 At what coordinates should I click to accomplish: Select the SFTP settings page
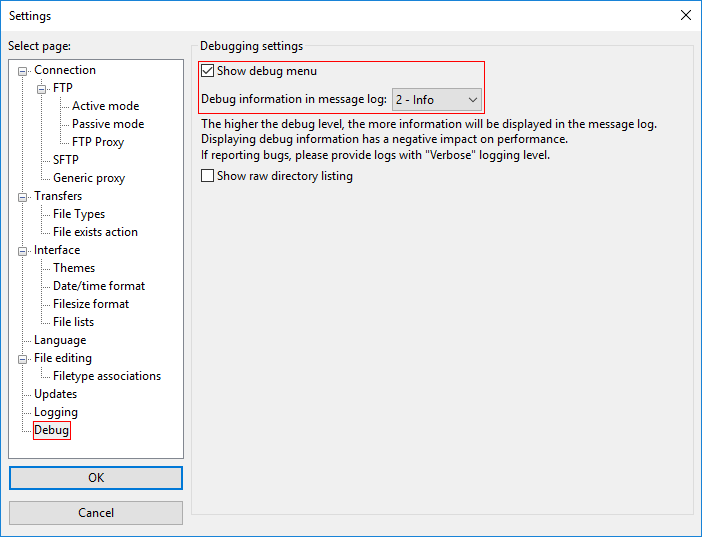coord(66,160)
